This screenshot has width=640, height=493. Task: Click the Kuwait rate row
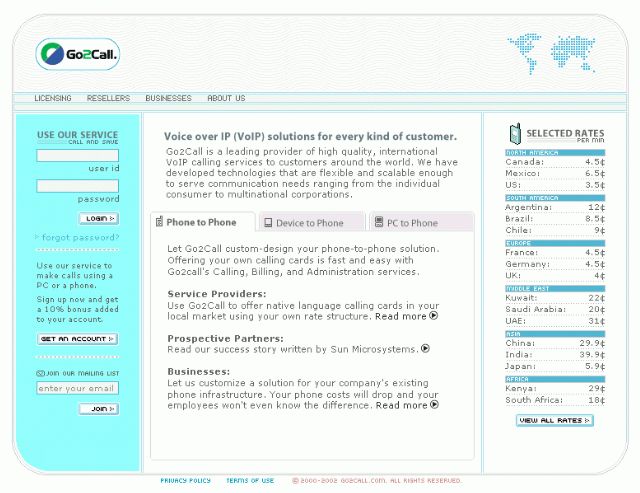click(x=555, y=298)
